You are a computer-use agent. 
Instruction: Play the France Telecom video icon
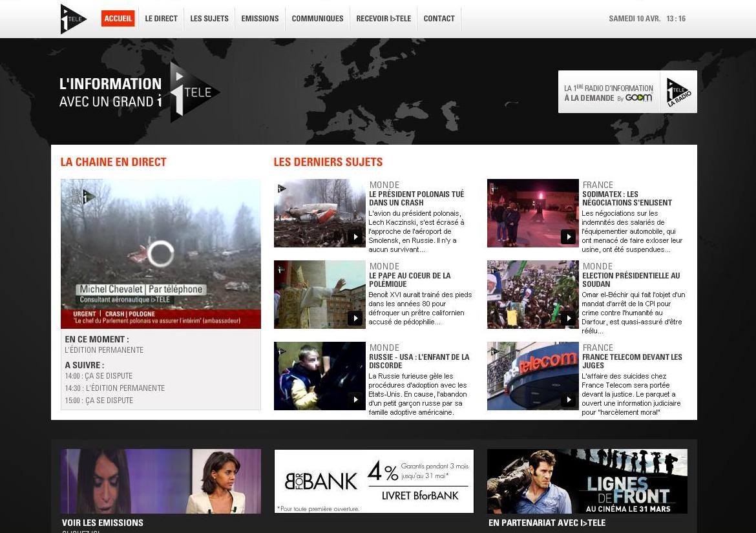coord(568,399)
